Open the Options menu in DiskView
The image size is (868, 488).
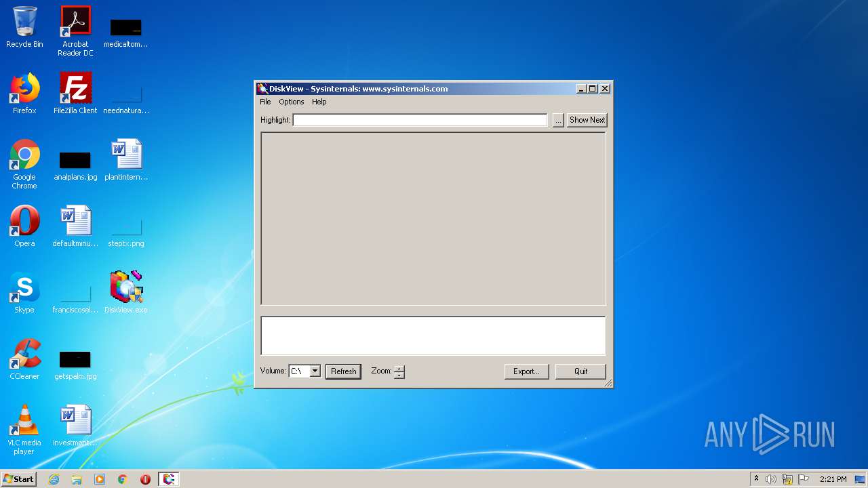coord(292,102)
